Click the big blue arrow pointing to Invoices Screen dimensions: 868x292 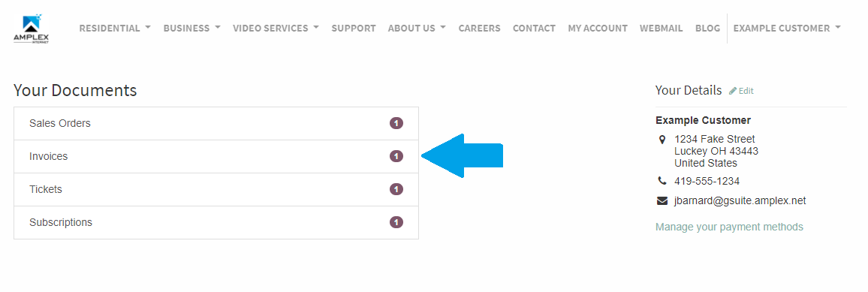[x=463, y=156]
